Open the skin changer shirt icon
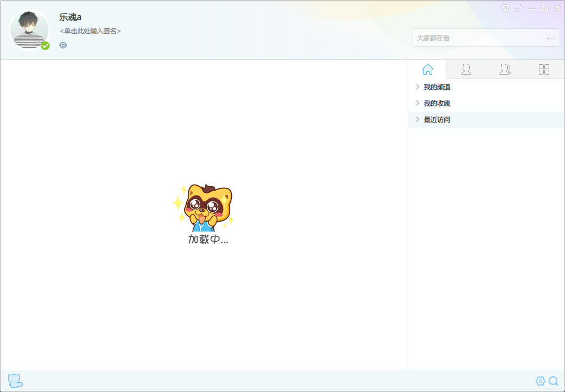Screen dimensions: 565x392 pos(506,8)
